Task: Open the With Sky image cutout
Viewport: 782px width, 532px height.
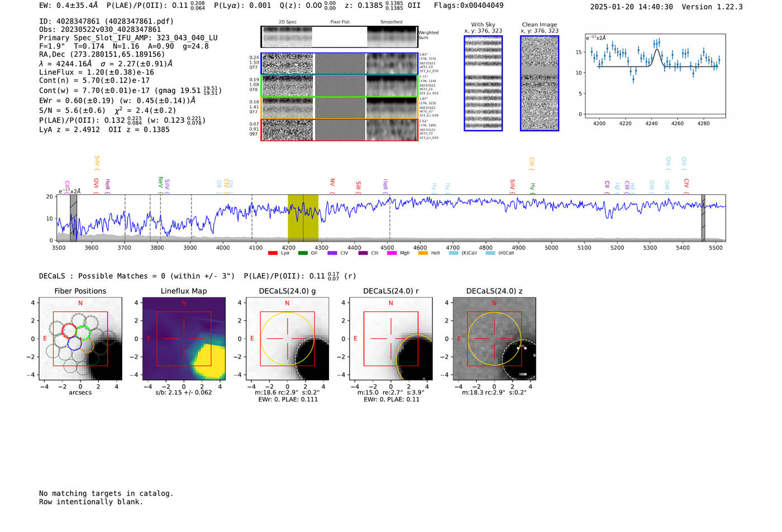Action: (483, 83)
